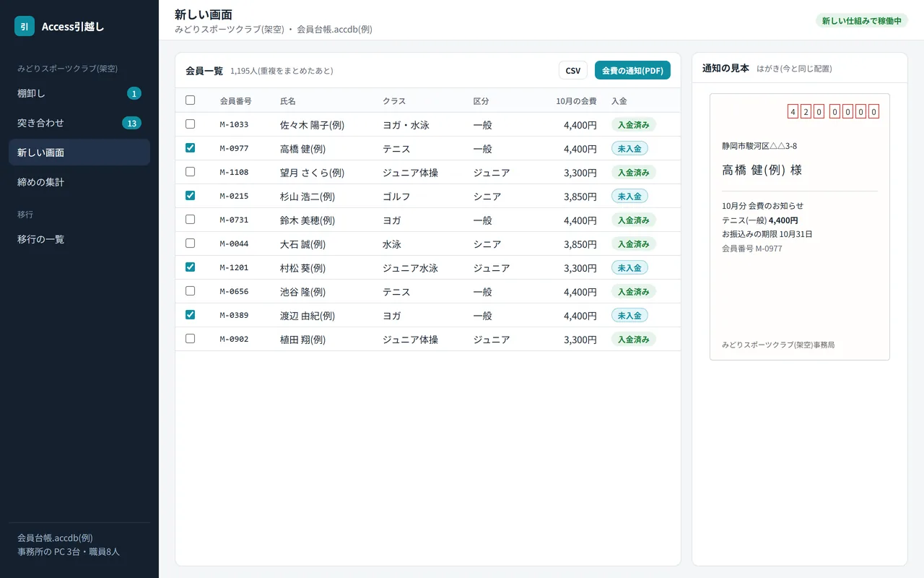The image size is (924, 578).
Task: Click the 1,195人 member count text
Action: tap(282, 71)
